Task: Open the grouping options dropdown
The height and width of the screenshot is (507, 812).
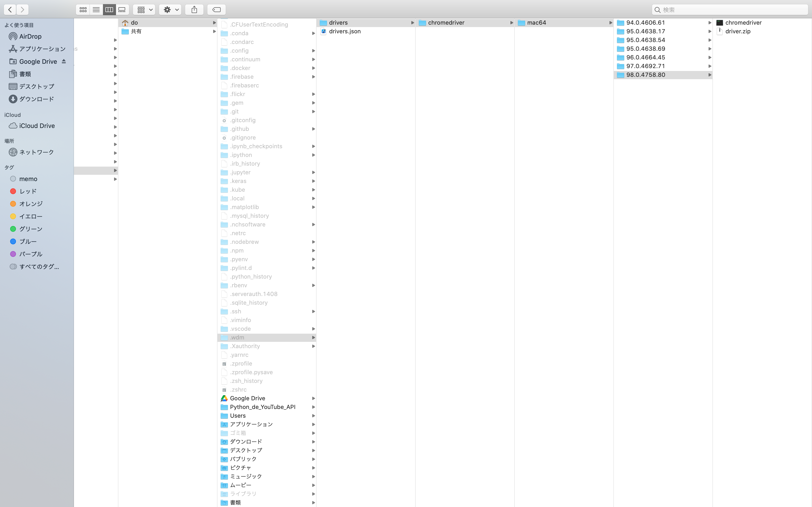Action: [144, 9]
